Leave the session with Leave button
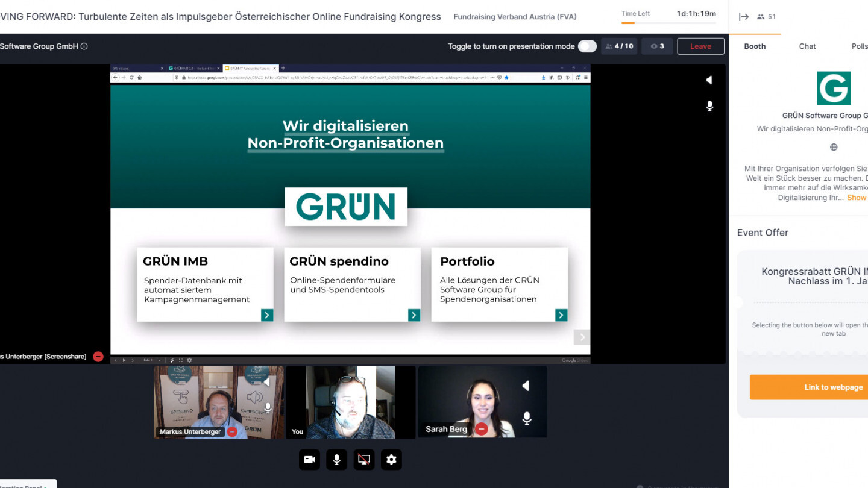This screenshot has width=868, height=488. click(700, 46)
